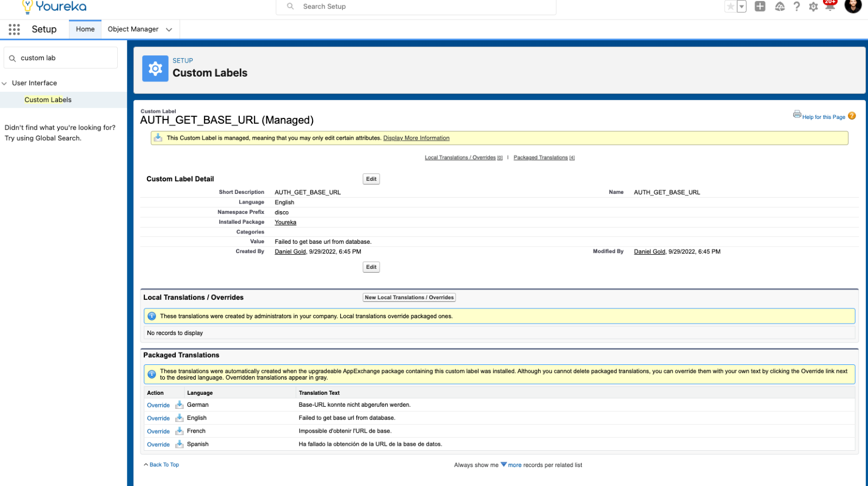This screenshot has height=486, width=868.
Task: Open Help for this Page link
Action: (x=824, y=117)
